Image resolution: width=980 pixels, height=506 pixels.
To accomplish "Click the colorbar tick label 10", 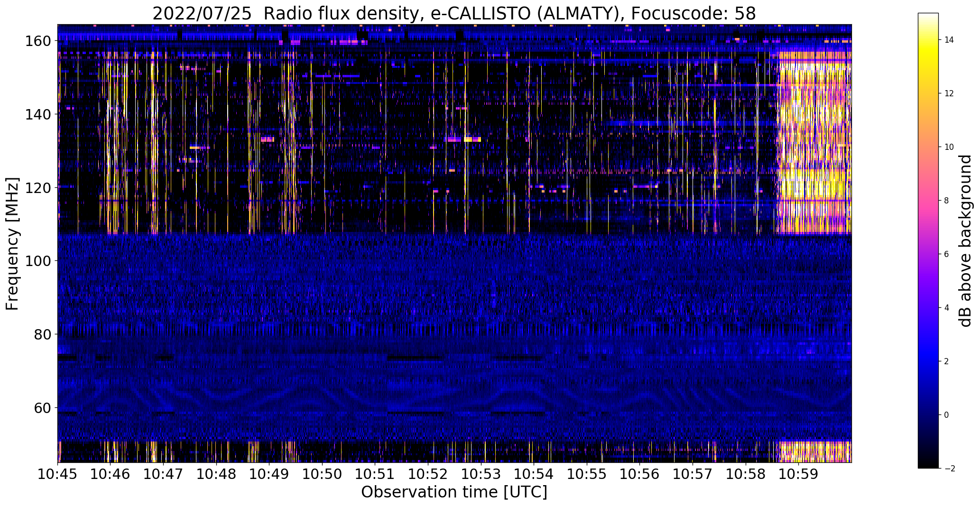I will (x=949, y=147).
